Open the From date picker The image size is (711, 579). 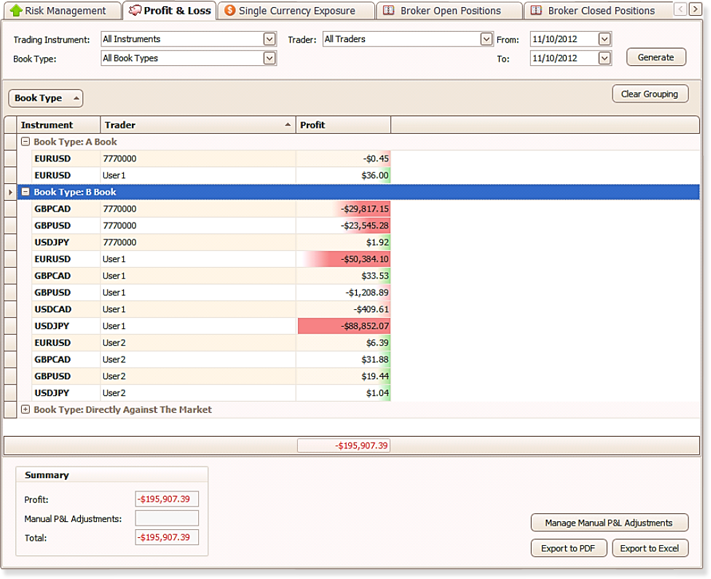tap(604, 39)
